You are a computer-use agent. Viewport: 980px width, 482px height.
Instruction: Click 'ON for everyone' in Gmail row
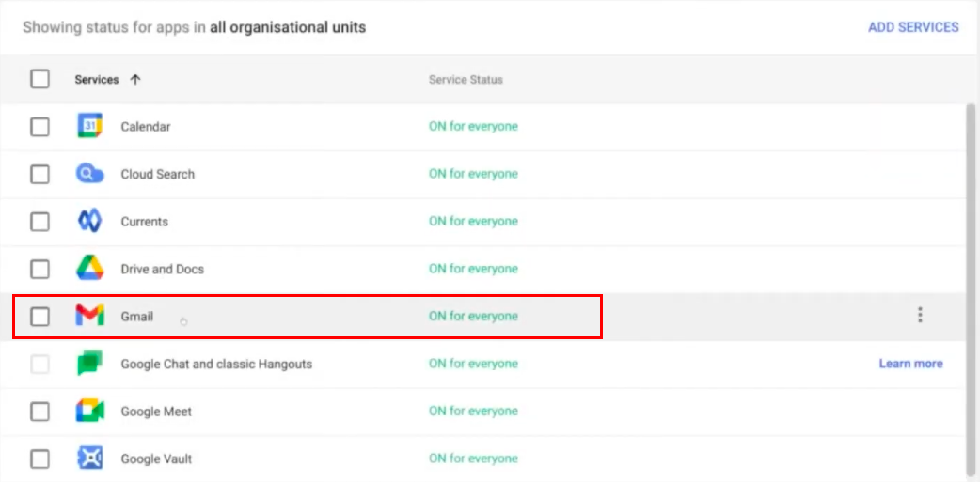pos(473,317)
